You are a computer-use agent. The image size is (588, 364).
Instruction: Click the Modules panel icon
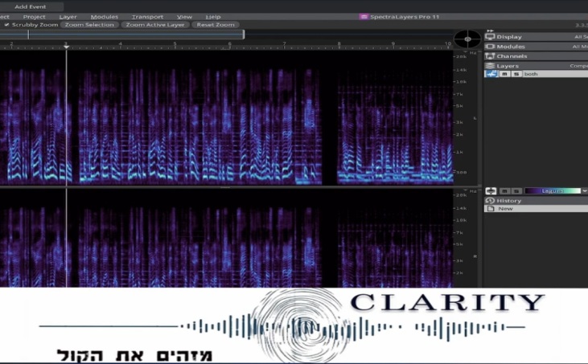pyautogui.click(x=490, y=47)
